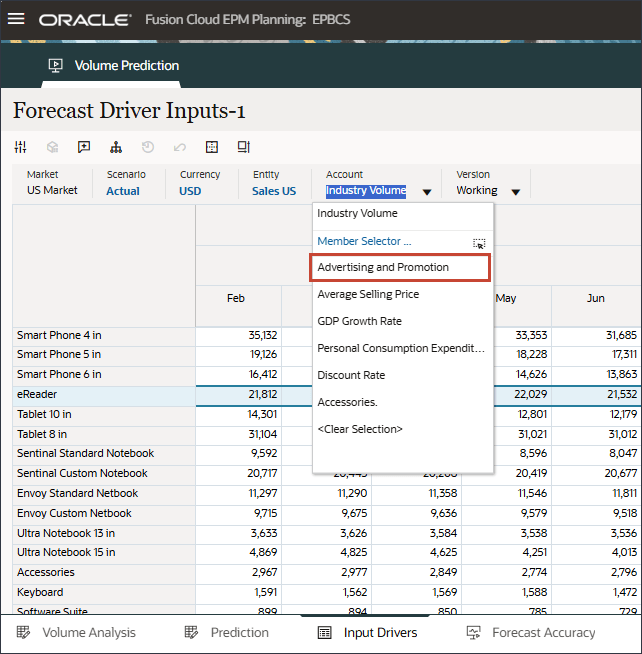Click the panel layout toolbar icon
The height and width of the screenshot is (654, 642).
244,147
